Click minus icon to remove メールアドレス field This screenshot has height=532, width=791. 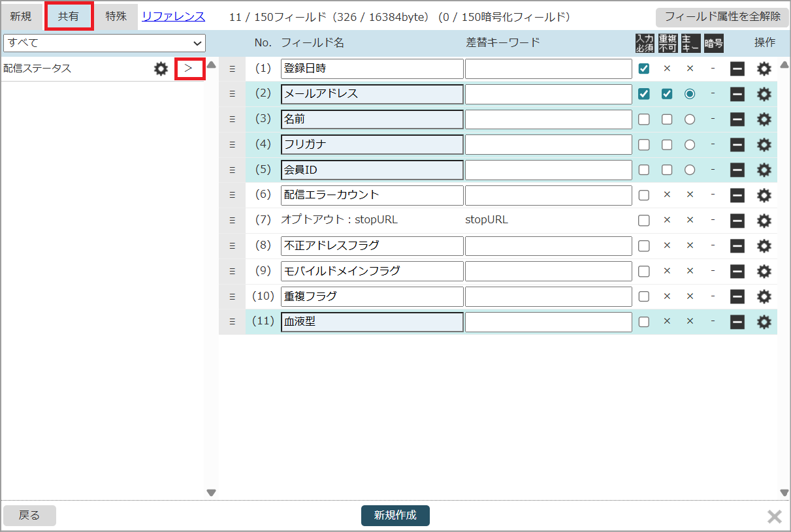737,94
